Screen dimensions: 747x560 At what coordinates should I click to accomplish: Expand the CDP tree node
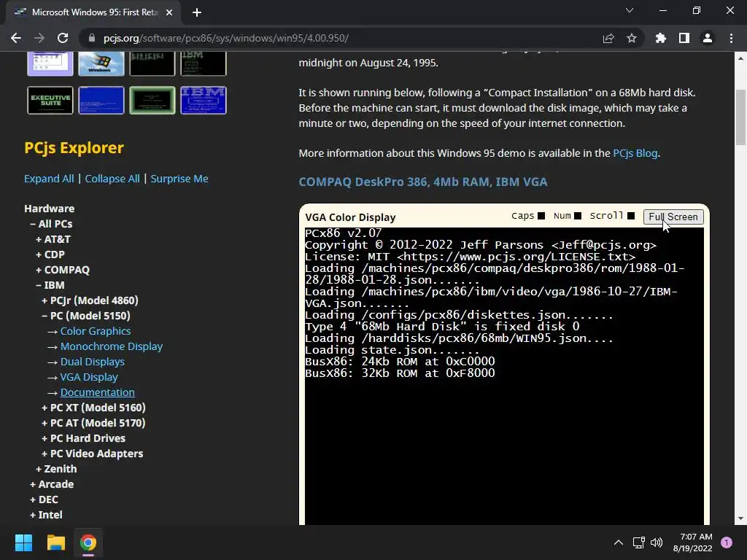50,254
